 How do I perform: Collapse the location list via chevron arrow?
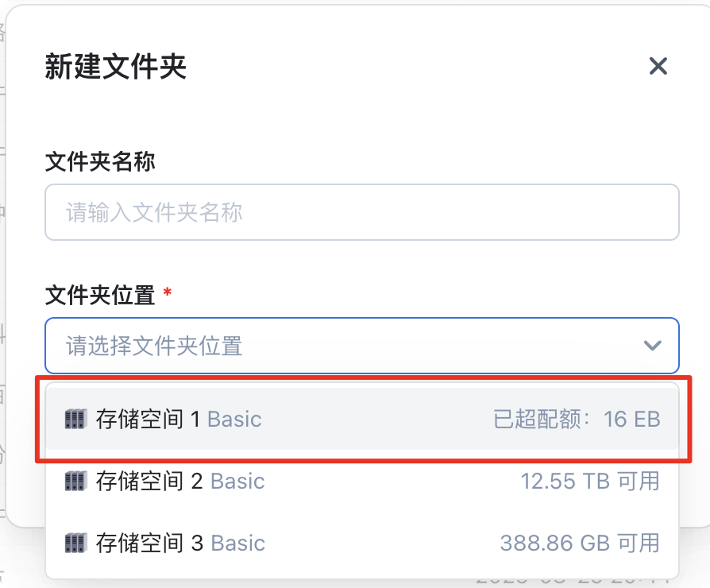[x=653, y=346]
